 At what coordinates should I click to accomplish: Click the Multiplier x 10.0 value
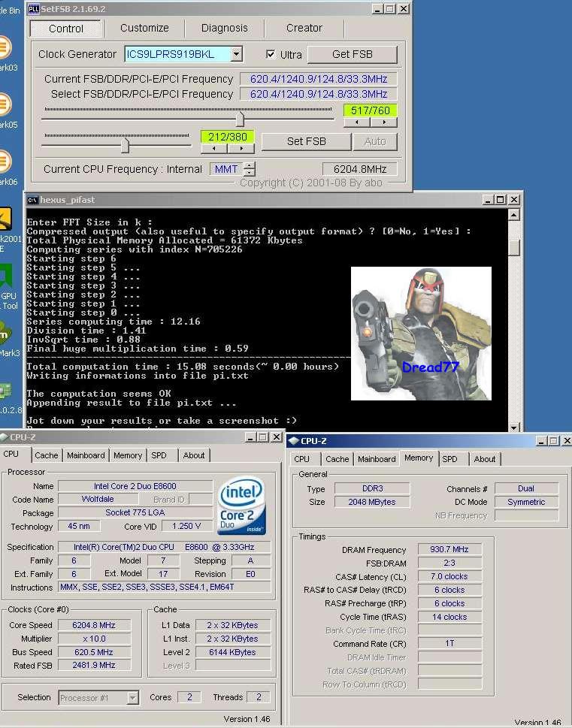coord(94,639)
